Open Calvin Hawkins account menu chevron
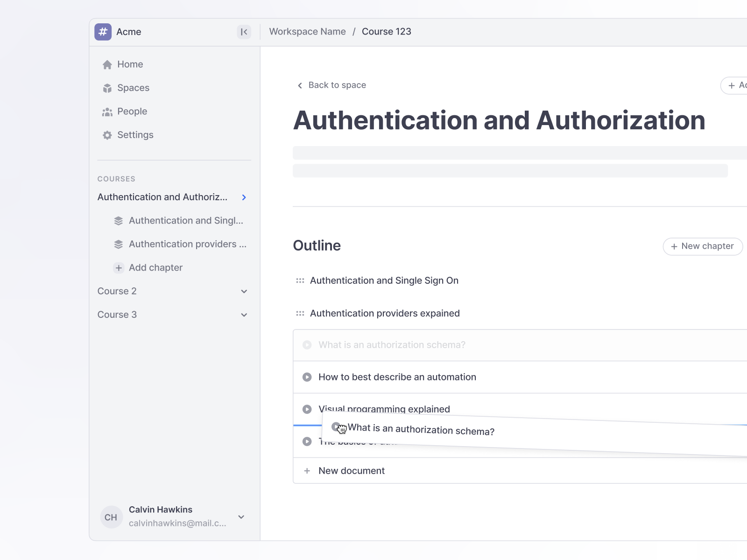Viewport: 747px width, 560px height. pyautogui.click(x=241, y=517)
